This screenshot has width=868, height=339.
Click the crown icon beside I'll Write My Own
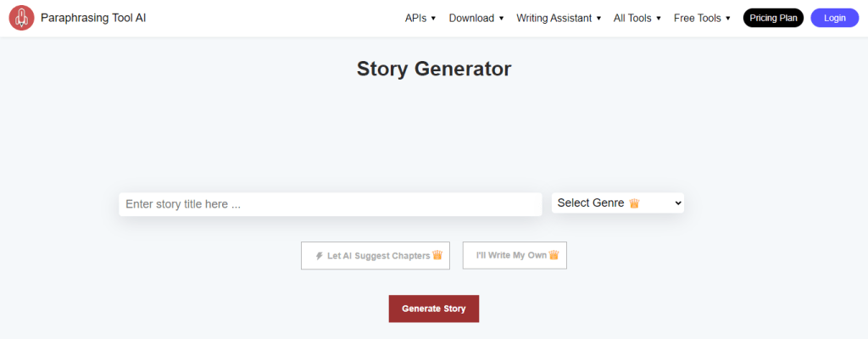pos(554,255)
